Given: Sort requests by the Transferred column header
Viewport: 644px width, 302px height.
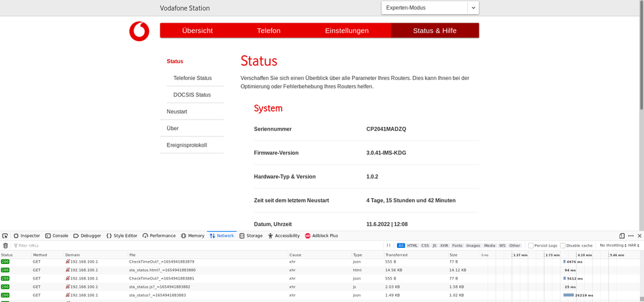Looking at the screenshot, I should click(416, 255).
